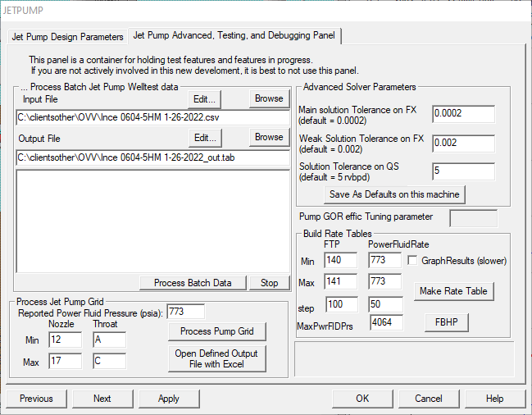Run Process Pump Grid
The width and height of the screenshot is (532, 415).
click(x=217, y=331)
